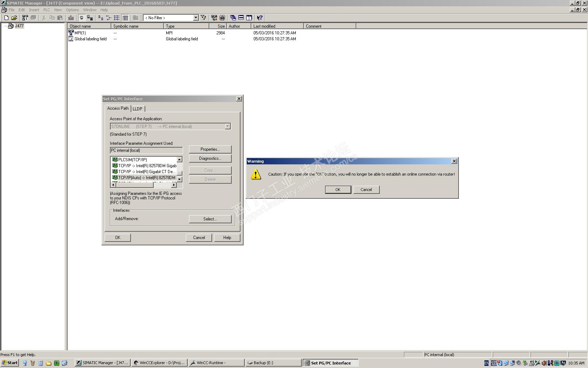
Task: Click the Interface Parameter Assignment Used field
Action: point(146,150)
